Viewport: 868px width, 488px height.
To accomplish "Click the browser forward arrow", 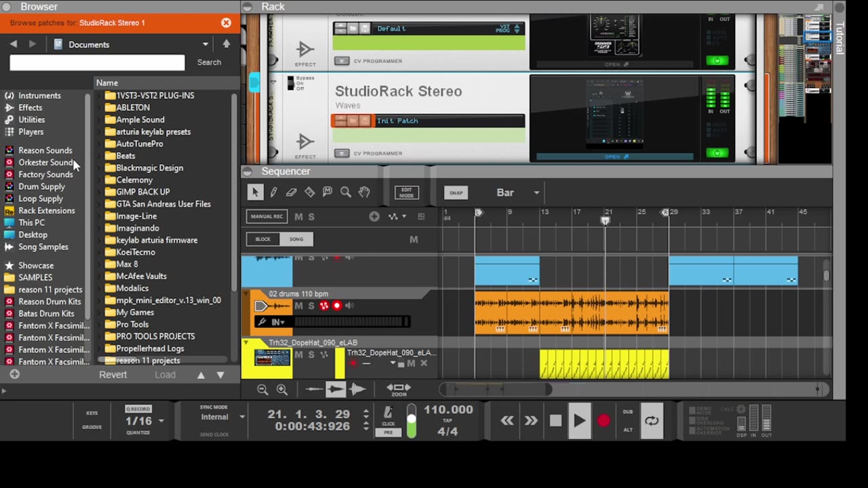I will point(32,44).
